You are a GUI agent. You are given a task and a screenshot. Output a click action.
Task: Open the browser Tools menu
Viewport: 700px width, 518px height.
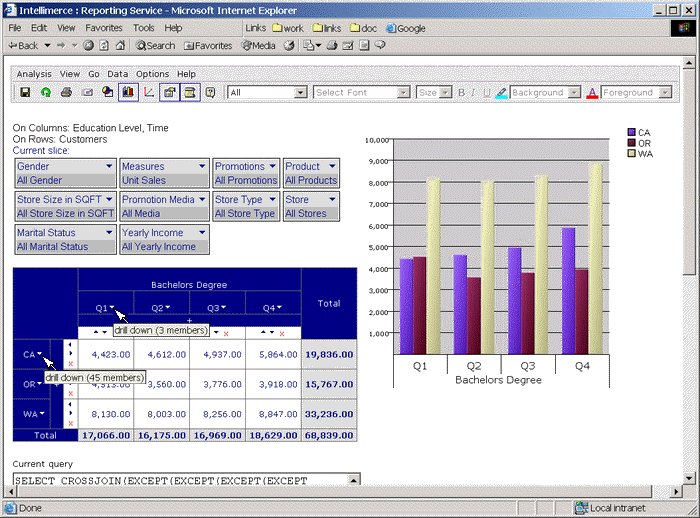tap(143, 28)
